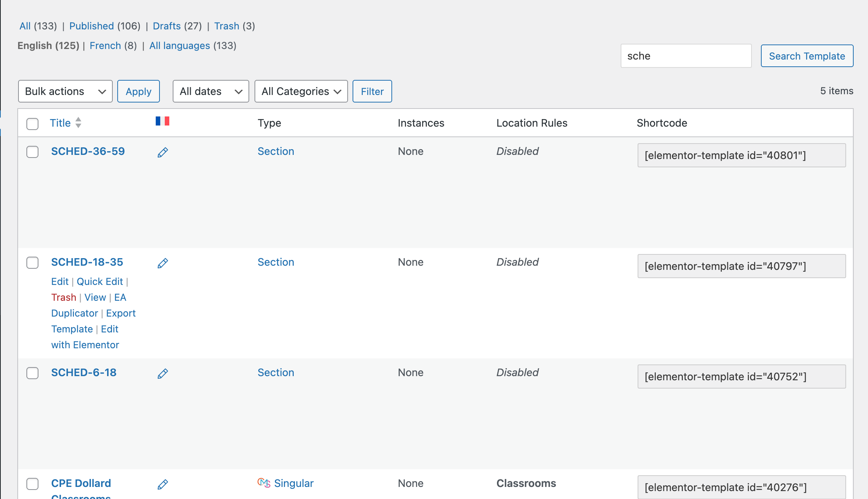
Task: Click pencil icon for SCHED-36-59 translation
Action: tap(163, 153)
